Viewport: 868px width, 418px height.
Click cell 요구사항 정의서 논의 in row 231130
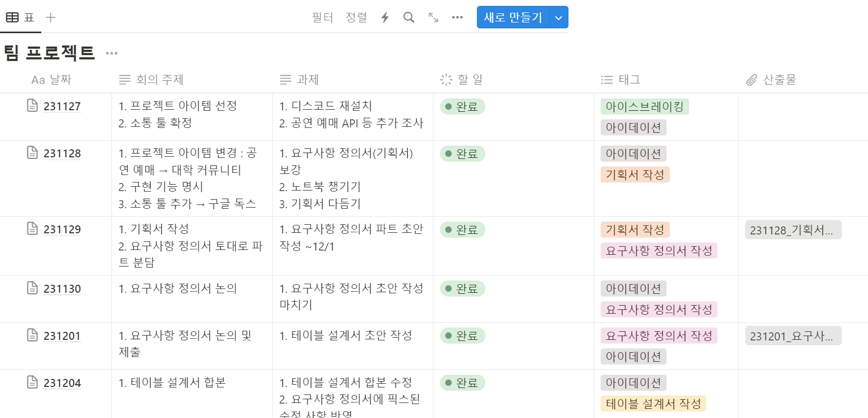pyautogui.click(x=192, y=299)
